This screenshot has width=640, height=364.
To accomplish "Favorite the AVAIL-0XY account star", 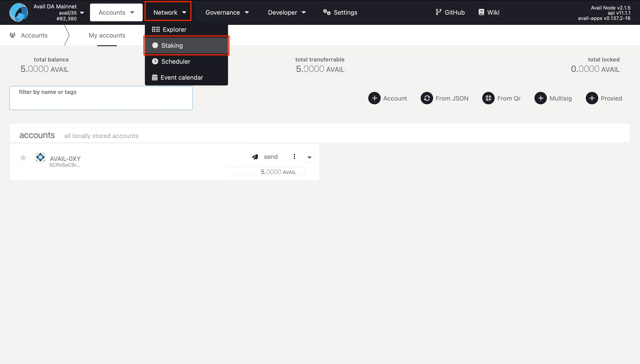I will tap(23, 158).
